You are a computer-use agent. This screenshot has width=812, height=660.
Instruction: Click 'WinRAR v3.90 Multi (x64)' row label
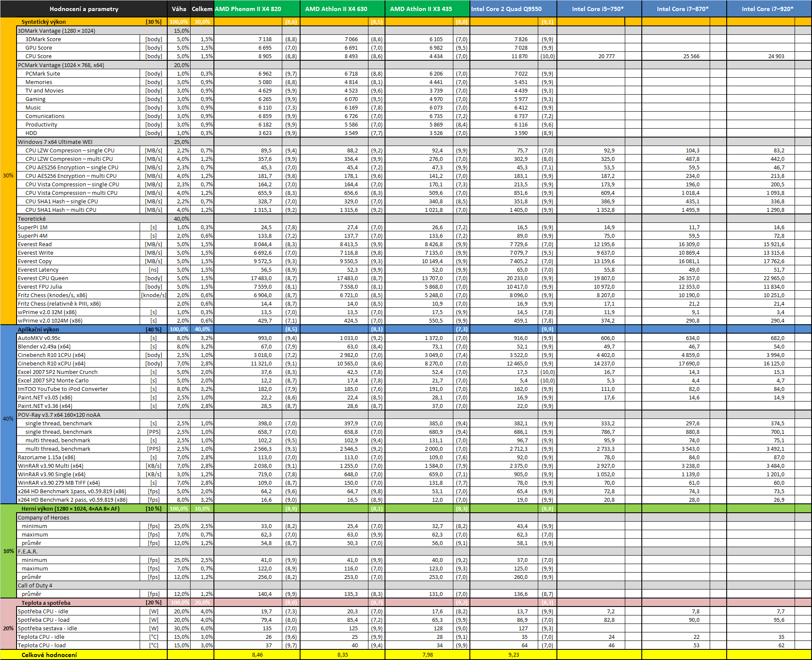pos(51,466)
